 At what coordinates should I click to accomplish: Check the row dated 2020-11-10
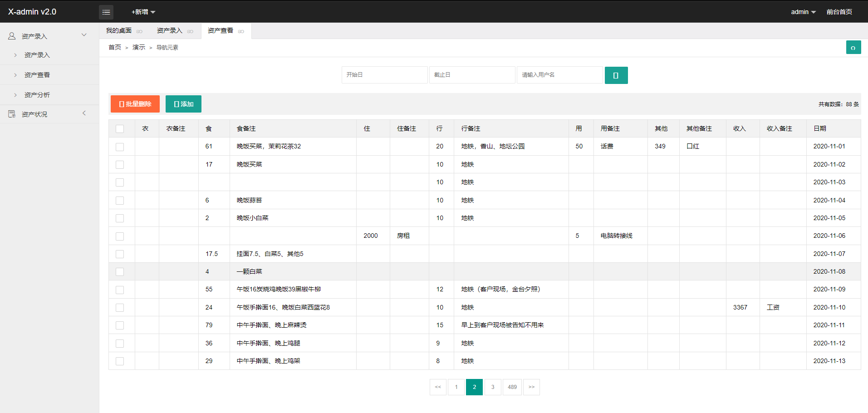point(120,308)
